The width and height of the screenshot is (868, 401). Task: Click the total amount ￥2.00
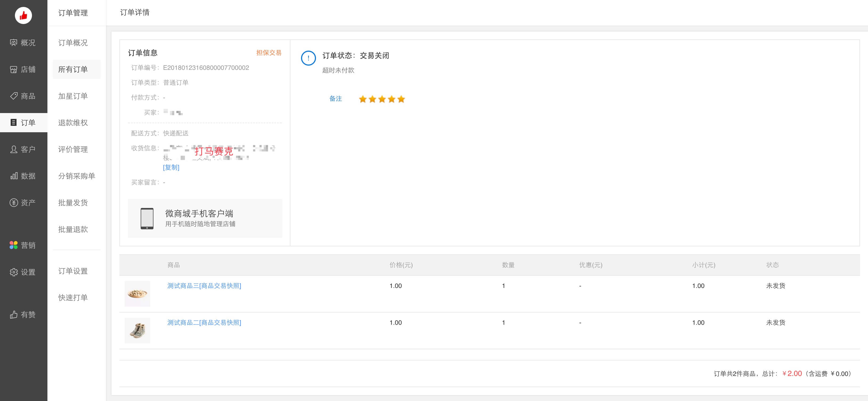pyautogui.click(x=792, y=373)
